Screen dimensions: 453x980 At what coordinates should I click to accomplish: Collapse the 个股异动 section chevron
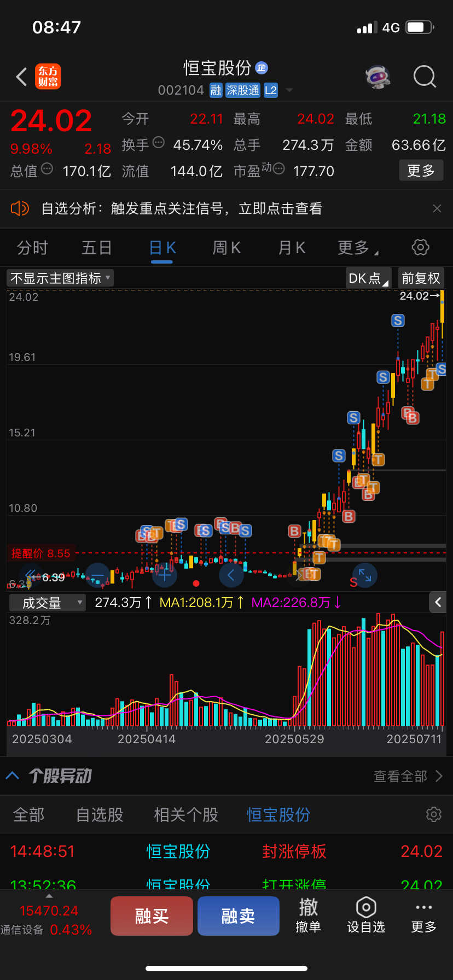point(13,775)
